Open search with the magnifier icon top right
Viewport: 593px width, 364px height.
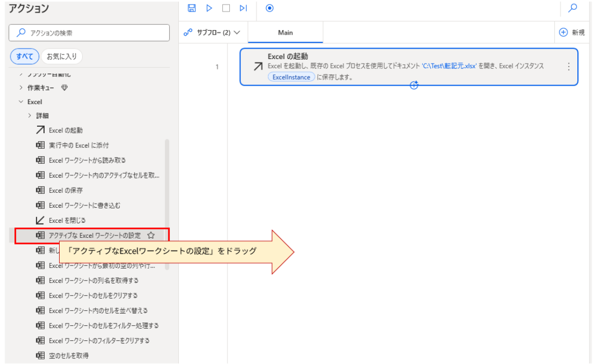[572, 9]
